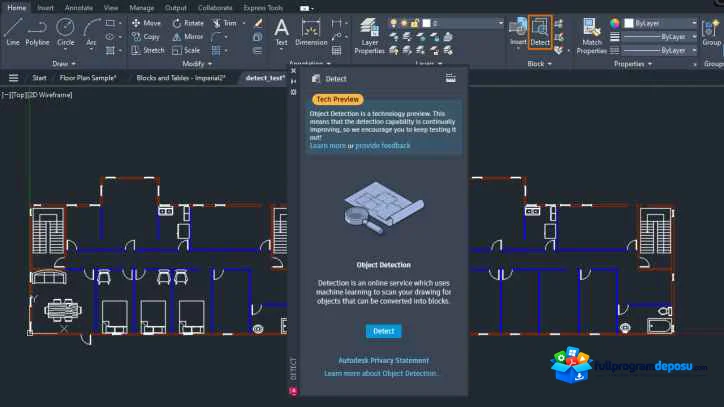Click the Leader tool icon
This screenshot has width=724, height=407.
pos(337,36)
